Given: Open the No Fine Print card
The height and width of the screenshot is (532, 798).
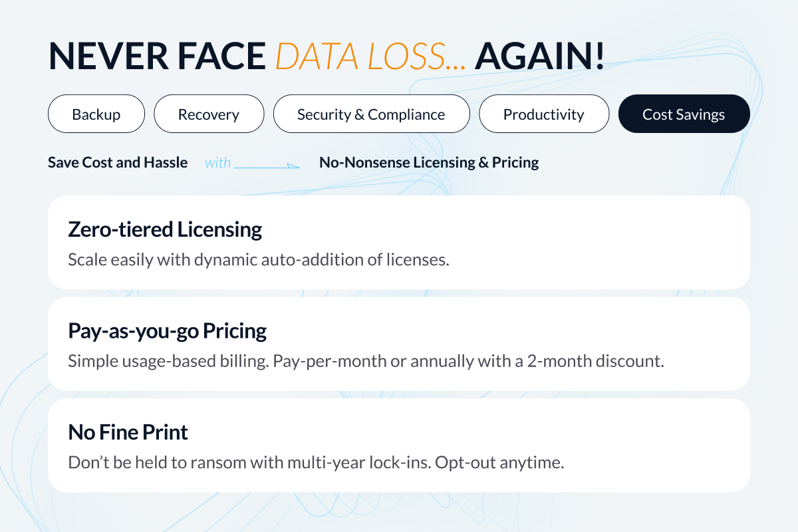Looking at the screenshot, I should (399, 444).
